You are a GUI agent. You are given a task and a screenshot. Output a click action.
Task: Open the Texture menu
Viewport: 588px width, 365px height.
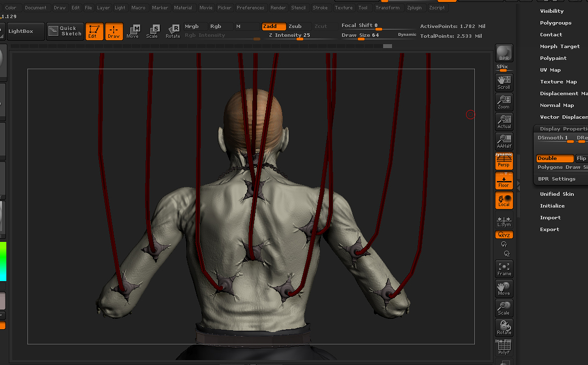coord(343,8)
